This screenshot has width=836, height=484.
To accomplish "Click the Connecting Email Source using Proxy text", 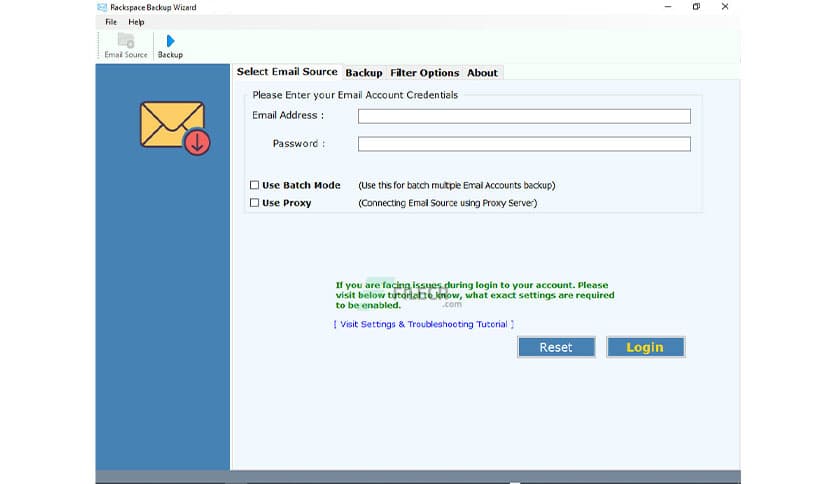I will (448, 203).
